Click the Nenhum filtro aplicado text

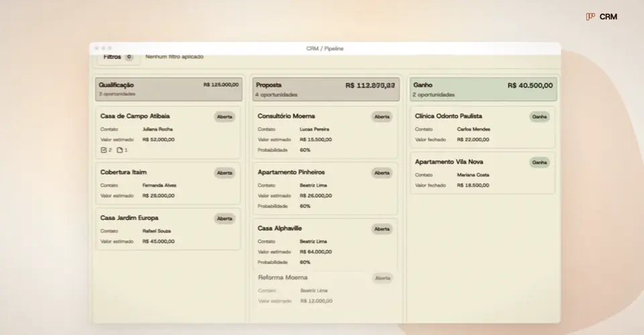point(174,57)
